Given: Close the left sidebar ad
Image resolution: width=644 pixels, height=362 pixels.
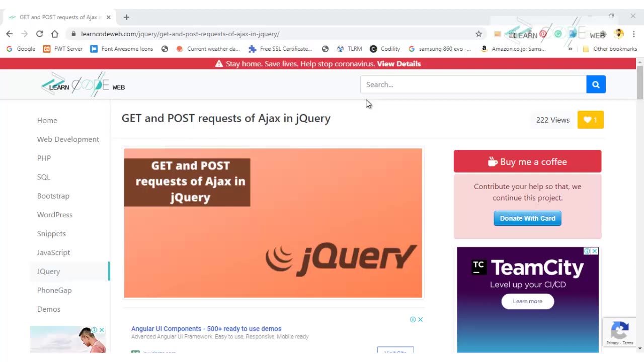Looking at the screenshot, I should click(x=102, y=330).
